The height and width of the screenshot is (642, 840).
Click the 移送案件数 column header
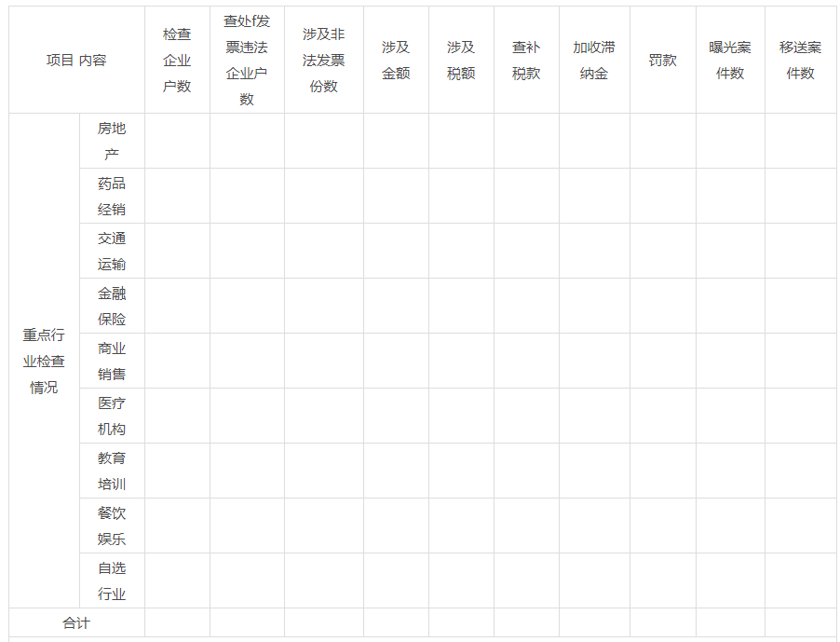[x=800, y=61]
